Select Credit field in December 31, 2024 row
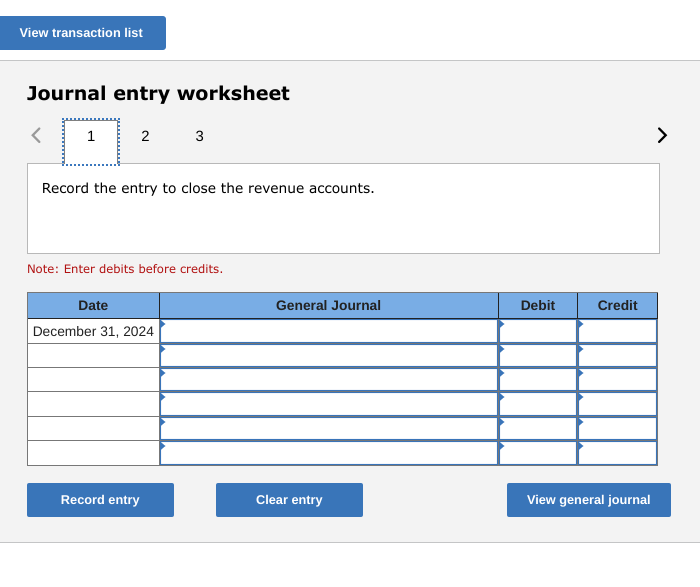 pyautogui.click(x=617, y=331)
